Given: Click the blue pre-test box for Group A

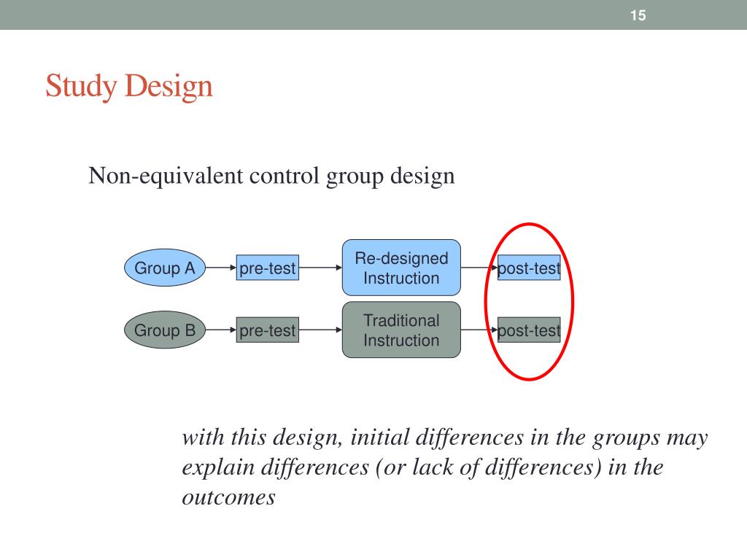Looking at the screenshot, I should 268,268.
